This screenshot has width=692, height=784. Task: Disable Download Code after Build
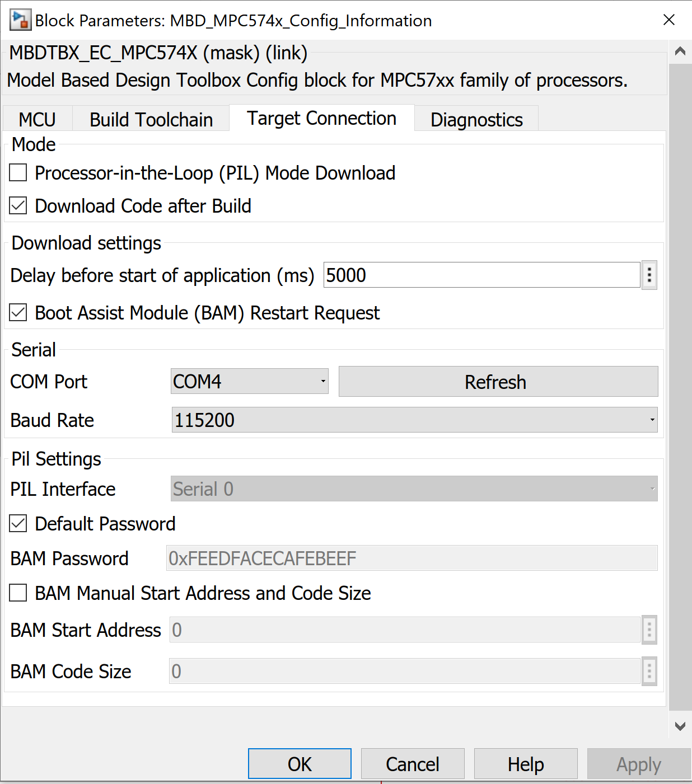click(x=17, y=206)
